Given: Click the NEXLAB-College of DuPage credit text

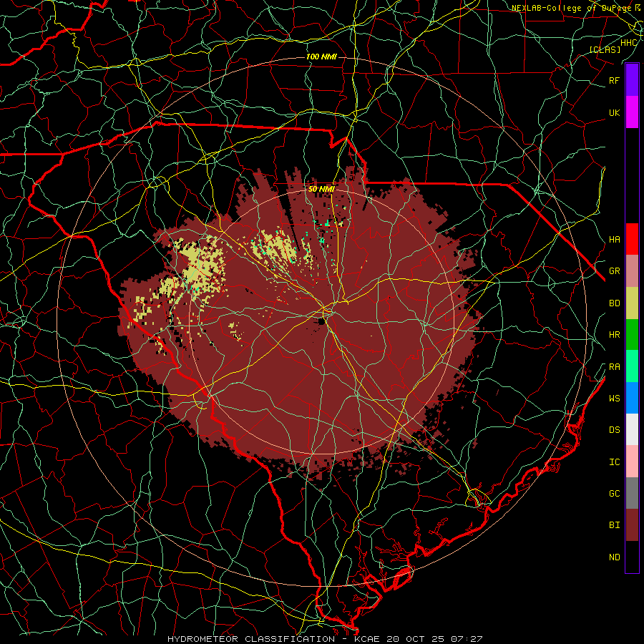Looking at the screenshot, I should 571,8.
